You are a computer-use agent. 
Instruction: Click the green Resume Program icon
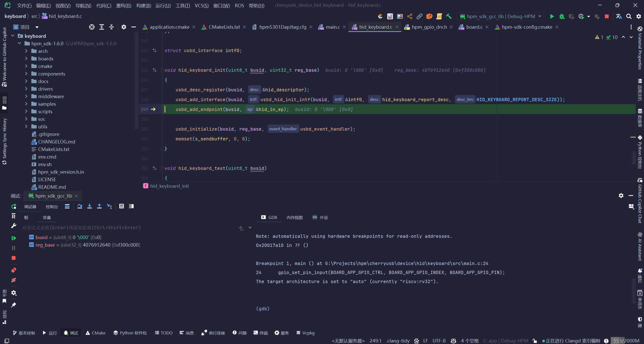pos(14,238)
